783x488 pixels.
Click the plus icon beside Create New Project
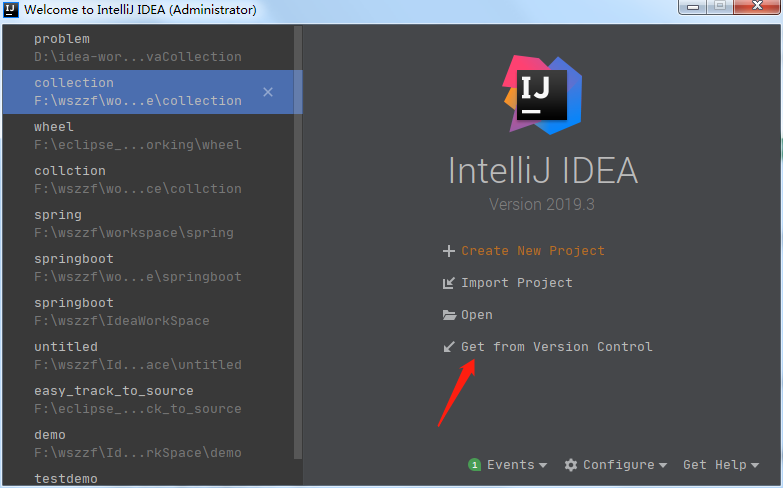click(x=449, y=251)
